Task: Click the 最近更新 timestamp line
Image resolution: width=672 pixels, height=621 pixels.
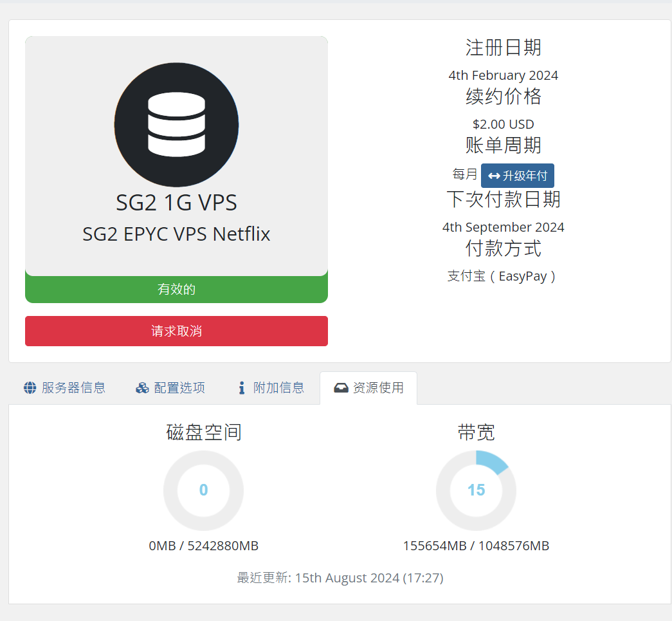Action: (340, 578)
